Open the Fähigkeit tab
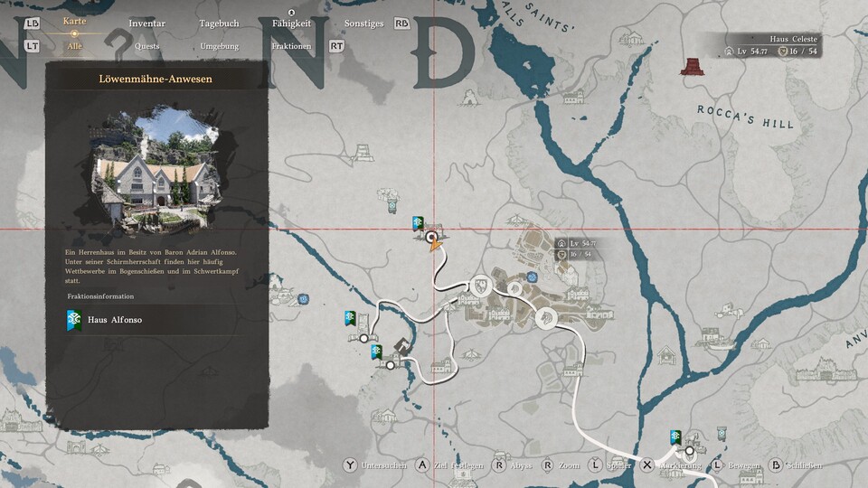This screenshot has height=488, width=868. [292, 23]
